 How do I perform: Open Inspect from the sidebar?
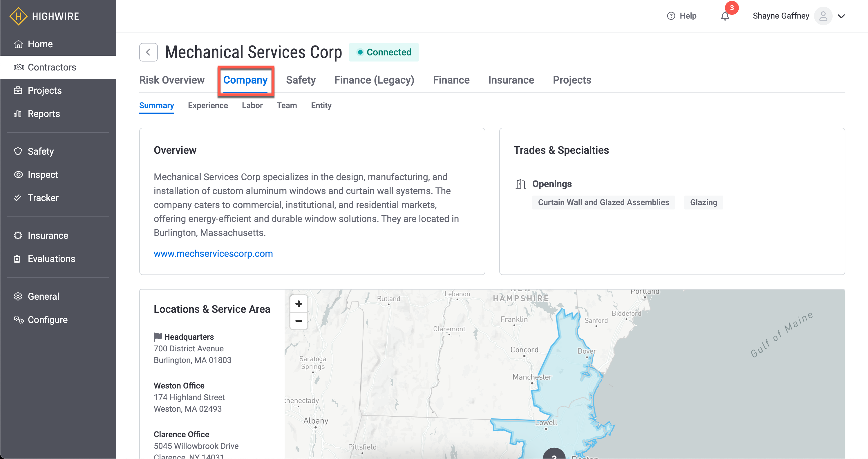pyautogui.click(x=43, y=175)
